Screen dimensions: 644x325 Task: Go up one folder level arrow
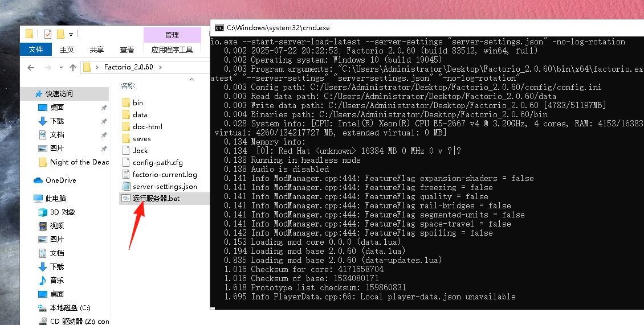(73, 67)
